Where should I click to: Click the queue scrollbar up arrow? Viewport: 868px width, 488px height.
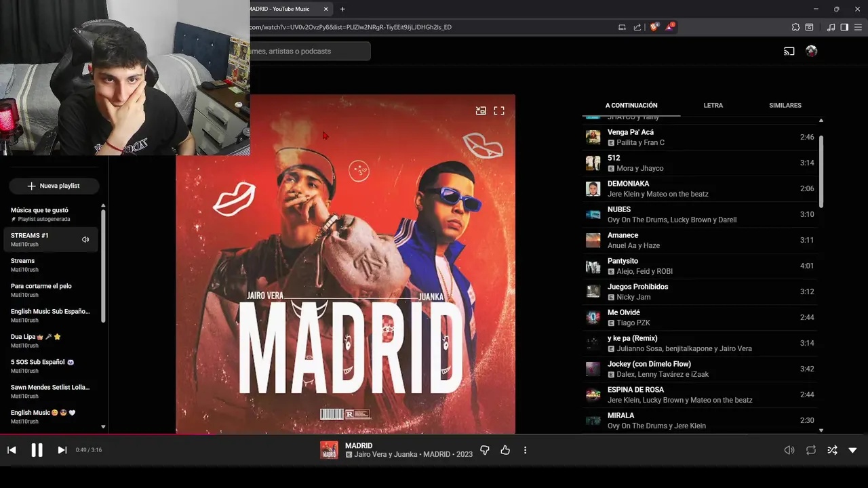pyautogui.click(x=821, y=121)
